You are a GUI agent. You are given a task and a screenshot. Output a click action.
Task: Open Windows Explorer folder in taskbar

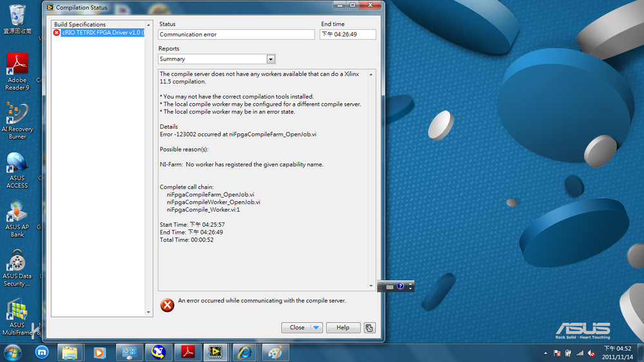click(70, 352)
